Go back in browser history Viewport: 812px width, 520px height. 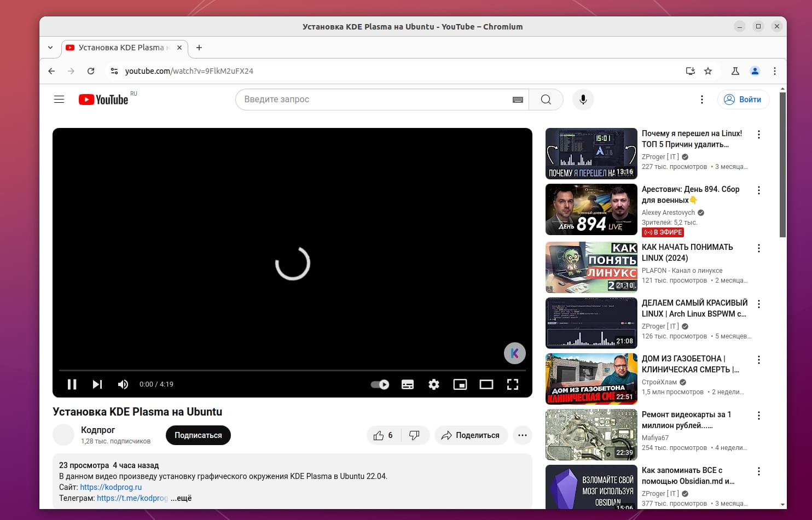(51, 71)
